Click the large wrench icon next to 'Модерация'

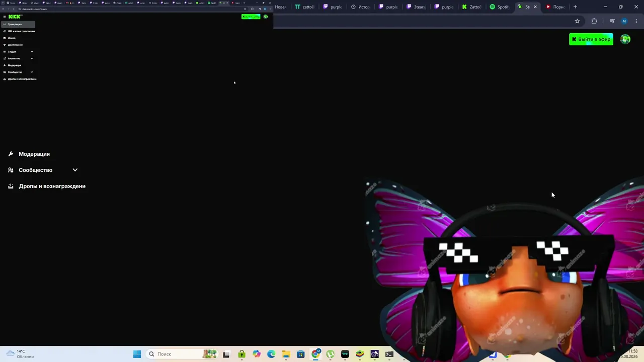point(11,154)
